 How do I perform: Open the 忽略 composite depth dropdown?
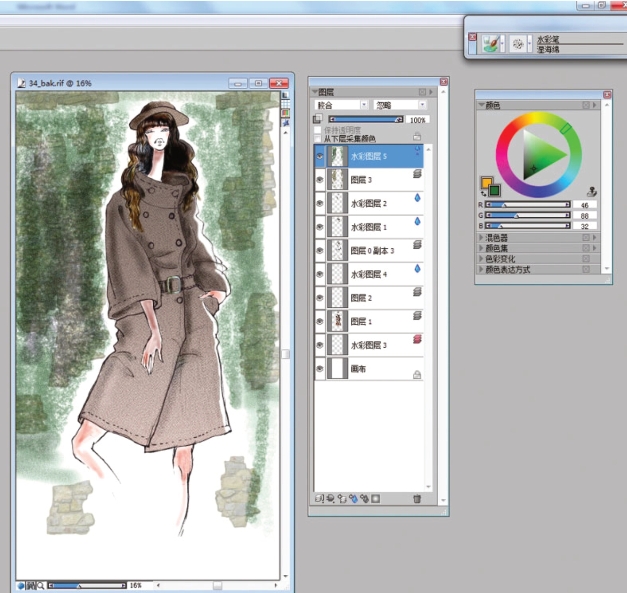coord(400,105)
